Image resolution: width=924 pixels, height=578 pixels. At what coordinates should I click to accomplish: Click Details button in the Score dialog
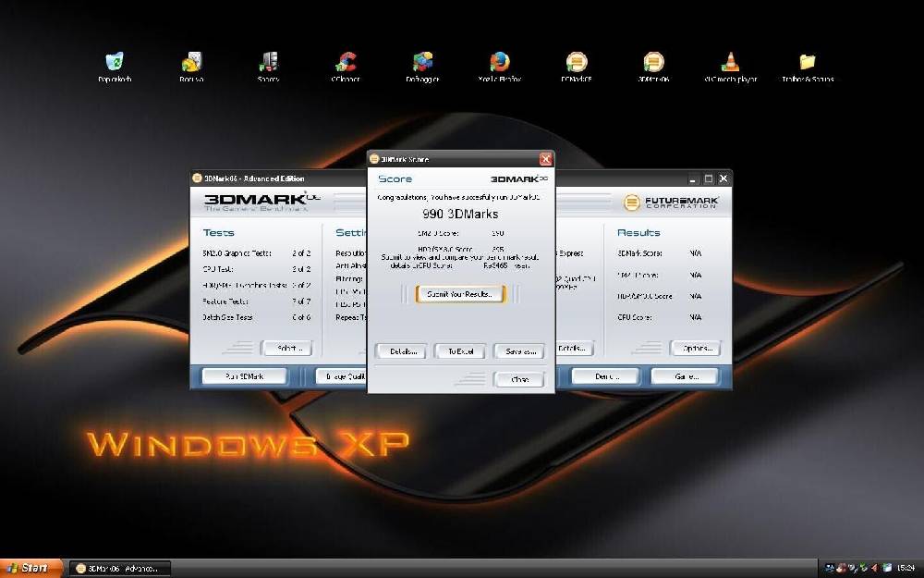click(401, 351)
